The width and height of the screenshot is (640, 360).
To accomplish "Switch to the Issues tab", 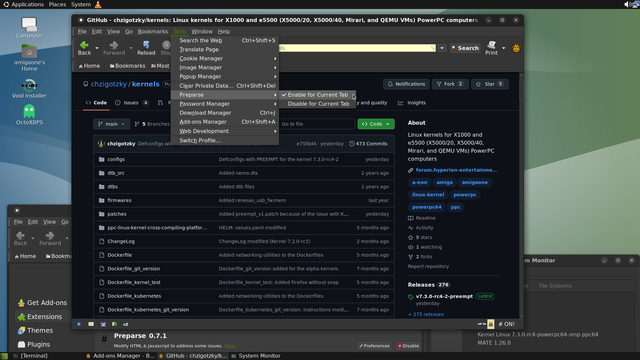I will click(132, 103).
